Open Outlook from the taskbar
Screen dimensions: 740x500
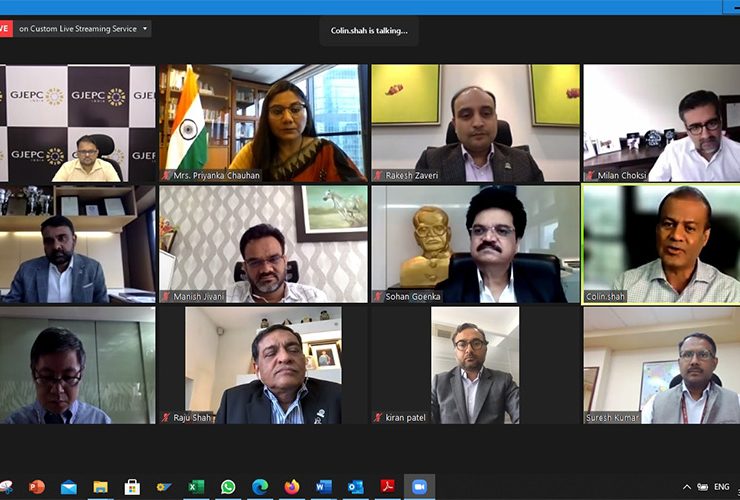tap(355, 487)
